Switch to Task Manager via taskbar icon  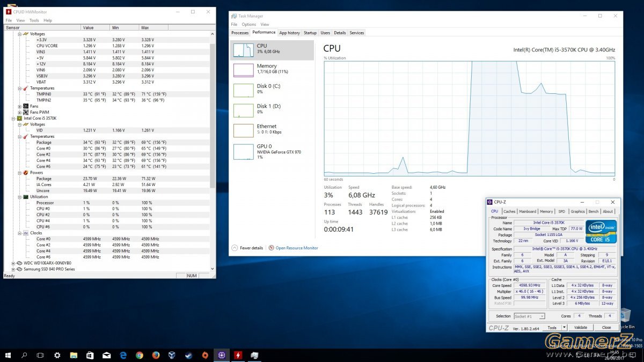tap(254, 355)
